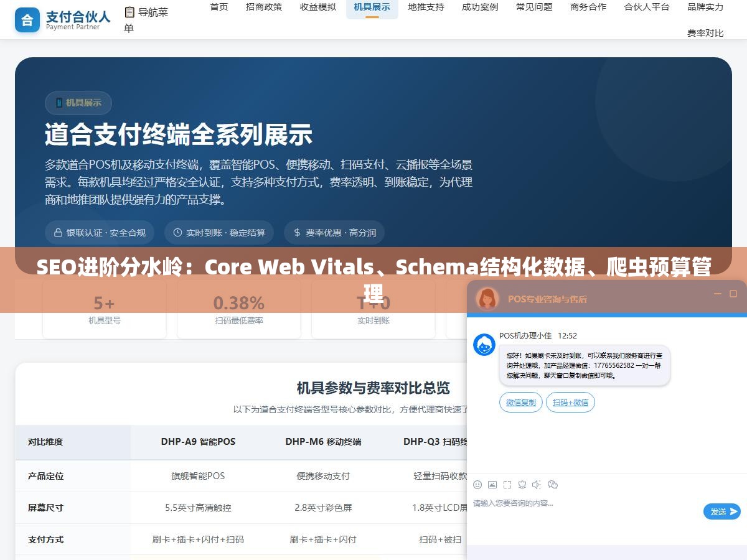Click the POS device icon in 机具展示 badge
This screenshot has width=747, height=560.
click(60, 103)
